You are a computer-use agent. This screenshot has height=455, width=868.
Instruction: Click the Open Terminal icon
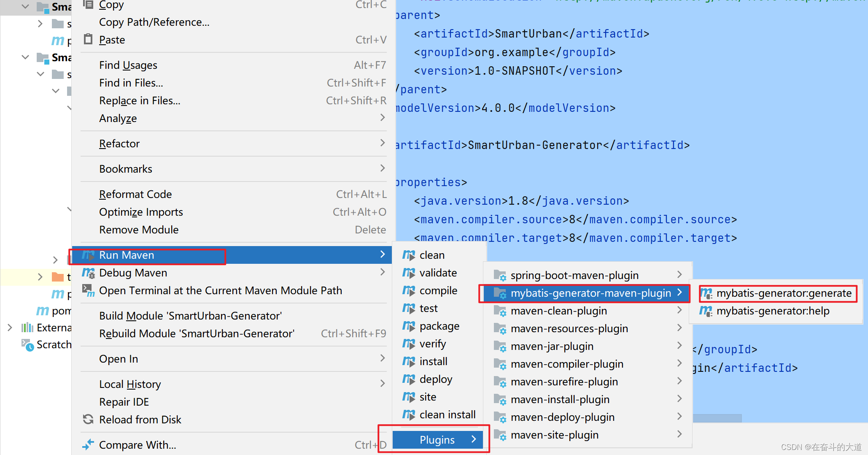[88, 290]
